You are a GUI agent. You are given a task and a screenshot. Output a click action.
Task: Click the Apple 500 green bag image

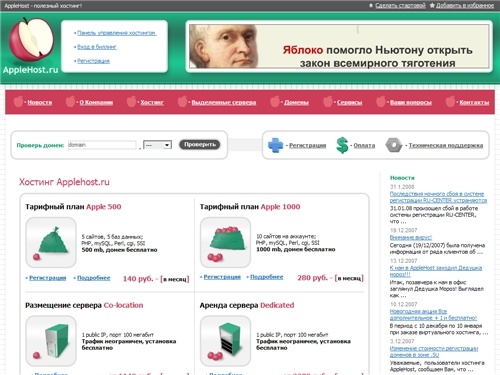point(51,242)
